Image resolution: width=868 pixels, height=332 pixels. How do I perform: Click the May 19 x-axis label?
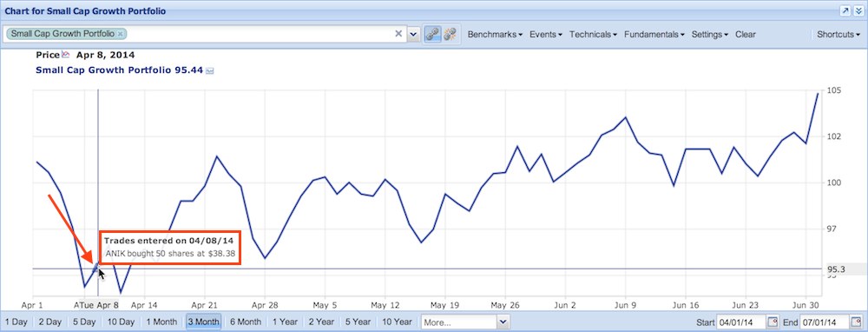(x=445, y=305)
